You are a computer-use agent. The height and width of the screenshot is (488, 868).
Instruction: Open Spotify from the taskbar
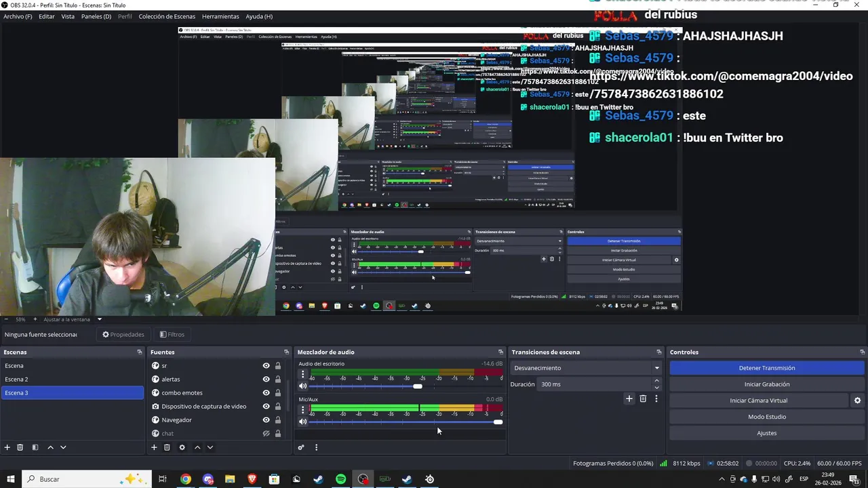pyautogui.click(x=341, y=479)
